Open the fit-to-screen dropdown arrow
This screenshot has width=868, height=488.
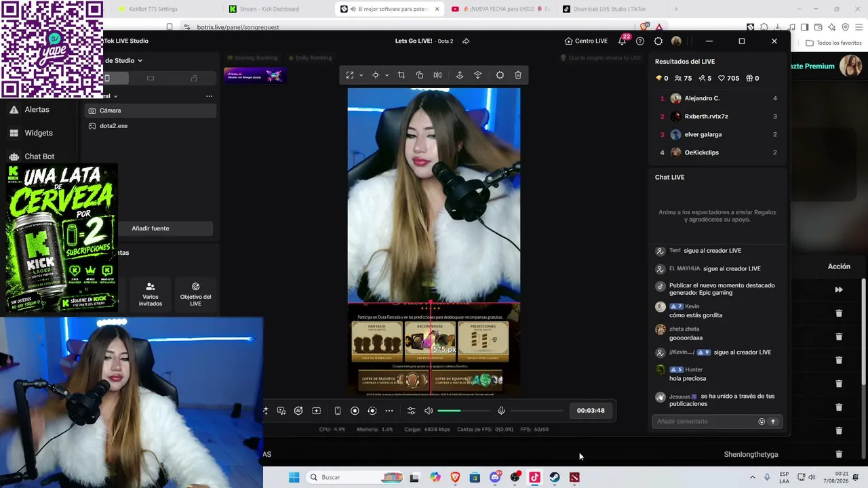pyautogui.click(x=361, y=75)
